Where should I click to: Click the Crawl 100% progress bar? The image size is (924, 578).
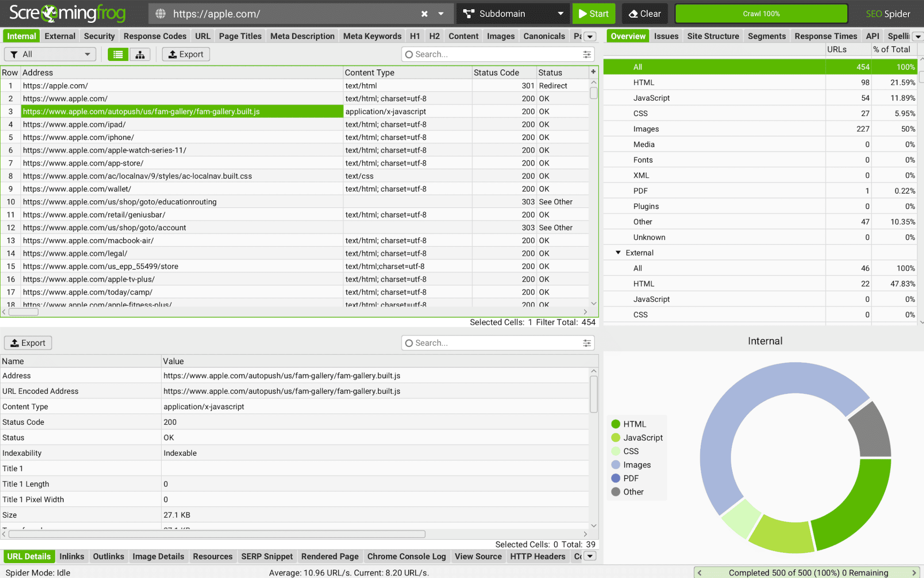[761, 14]
